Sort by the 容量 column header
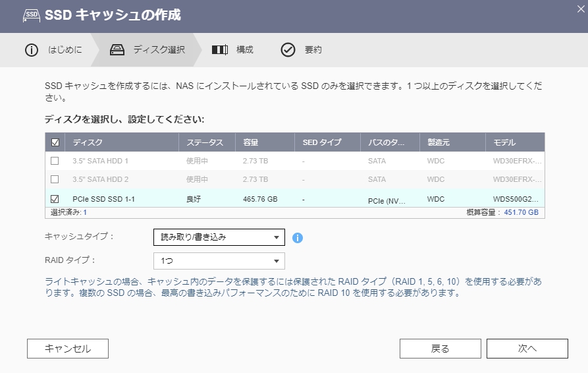Screen dimensions: 588x373 tap(250, 142)
